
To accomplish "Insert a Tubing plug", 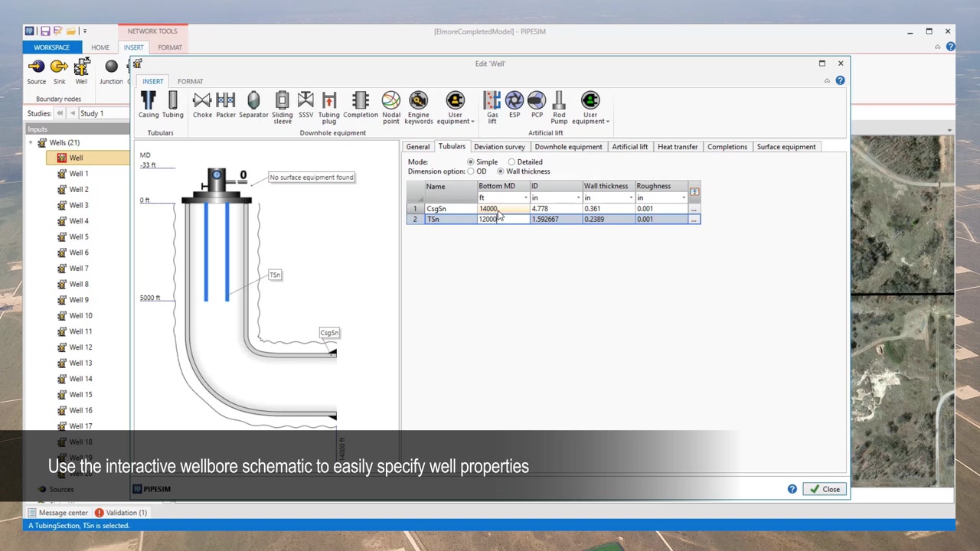I will pos(329,108).
